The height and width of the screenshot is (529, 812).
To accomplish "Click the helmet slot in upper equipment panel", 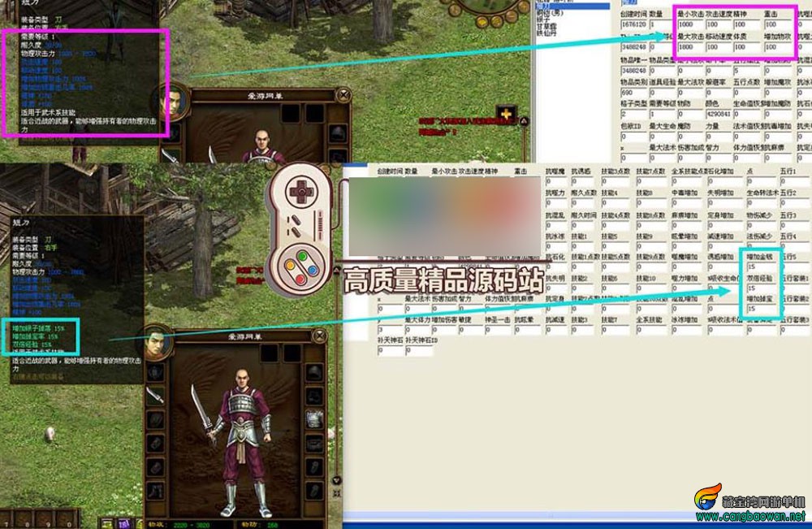I will [338, 132].
